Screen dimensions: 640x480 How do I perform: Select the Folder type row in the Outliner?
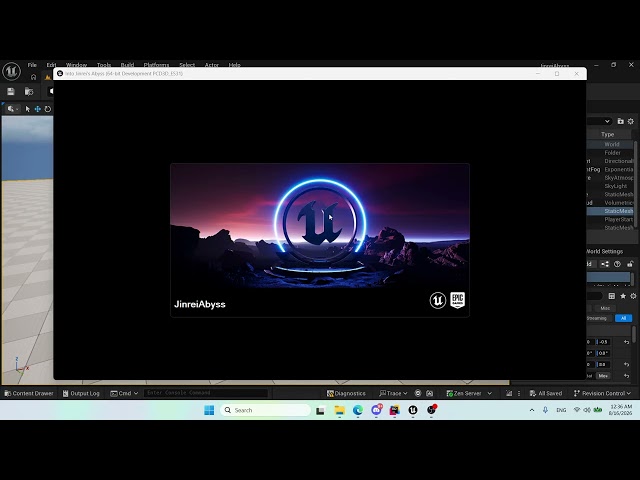(x=610, y=153)
